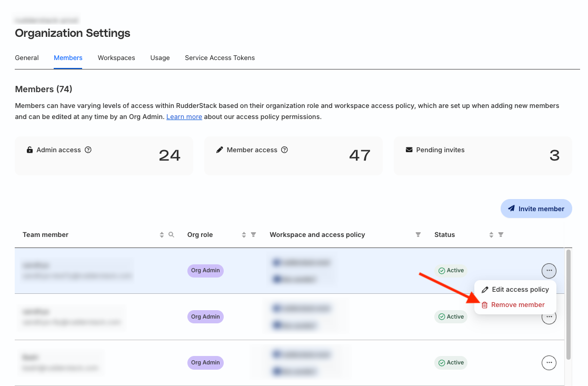Click the pencil icon beside Edit access policy

(x=485, y=290)
